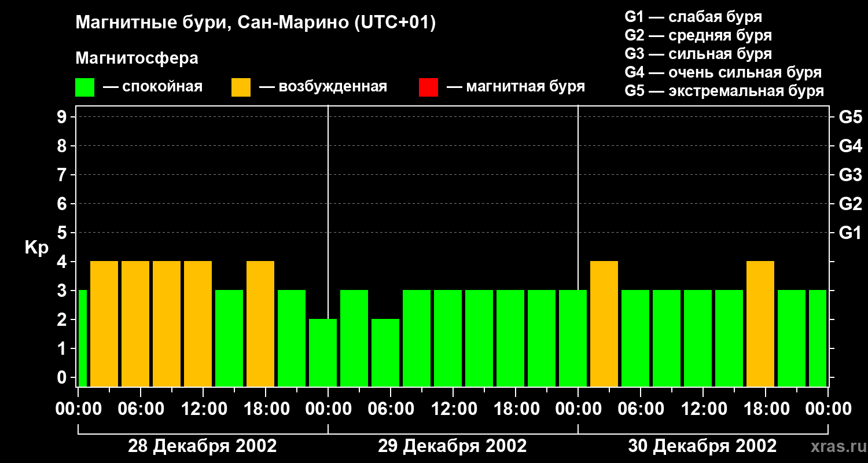Click the 'G5' label on right axis
Image resolution: width=868 pixels, height=463 pixels.
pos(850,117)
